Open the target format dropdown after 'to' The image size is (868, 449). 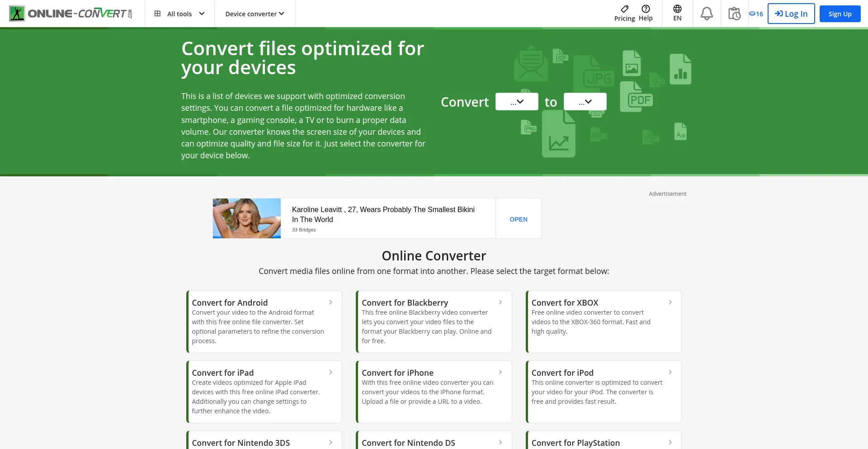(585, 102)
